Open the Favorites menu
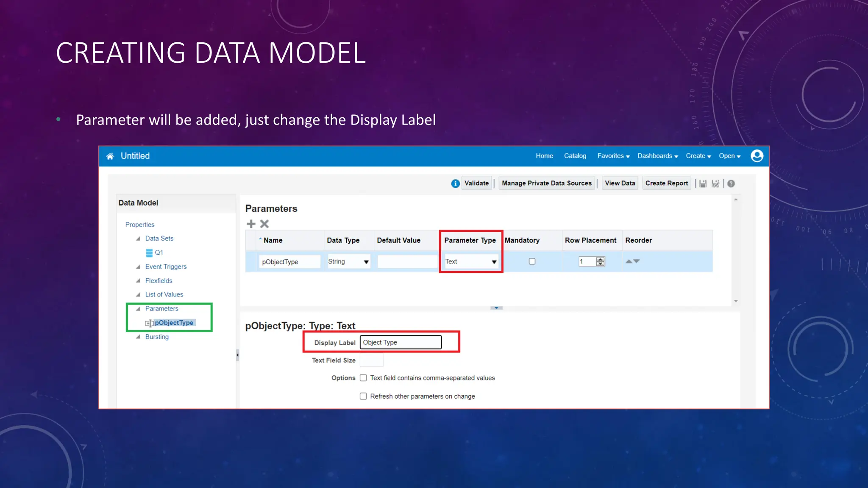The image size is (868, 488). coord(613,156)
